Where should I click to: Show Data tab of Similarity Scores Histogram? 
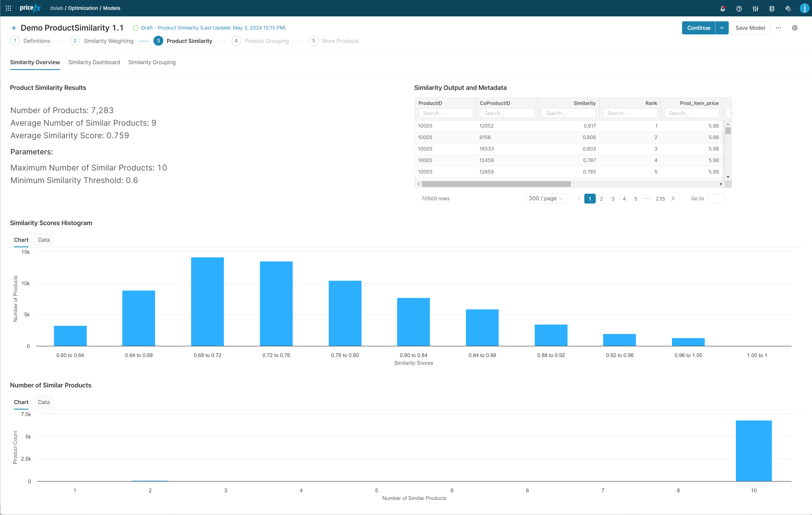(x=44, y=240)
